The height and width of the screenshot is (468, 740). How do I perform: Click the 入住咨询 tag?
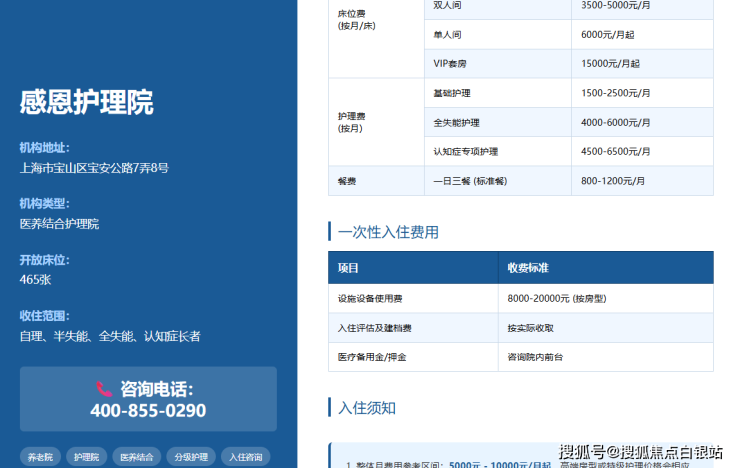tap(245, 457)
